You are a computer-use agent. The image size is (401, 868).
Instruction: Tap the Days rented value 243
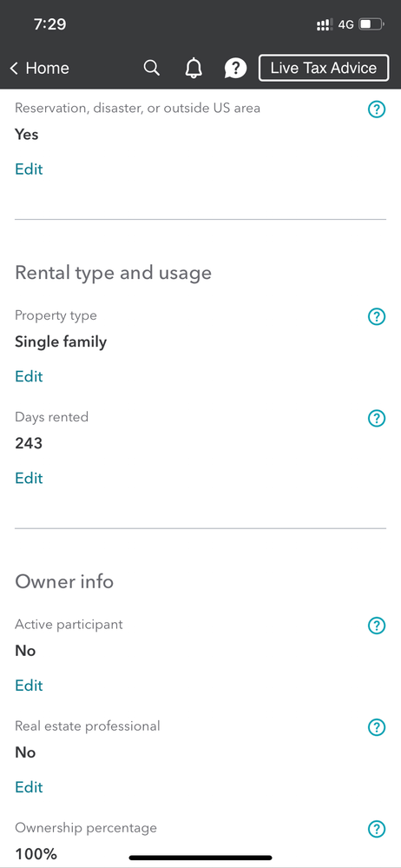pos(29,443)
